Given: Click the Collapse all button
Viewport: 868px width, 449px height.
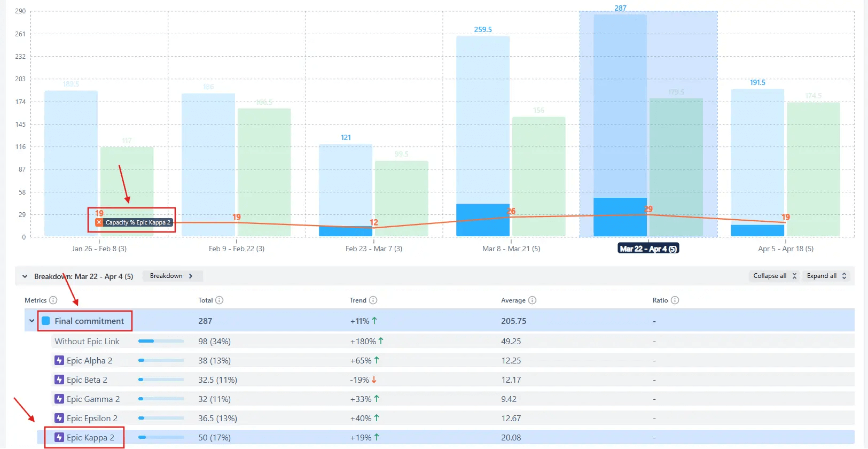Looking at the screenshot, I should (x=775, y=276).
